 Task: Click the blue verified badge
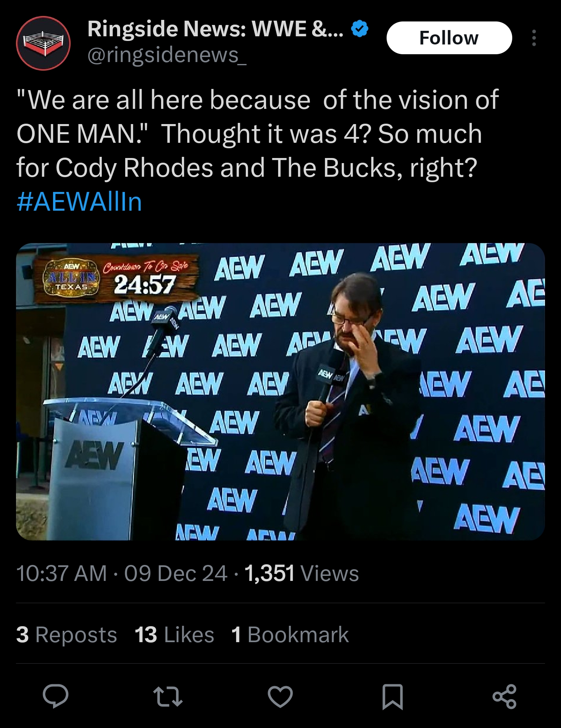coord(360,29)
